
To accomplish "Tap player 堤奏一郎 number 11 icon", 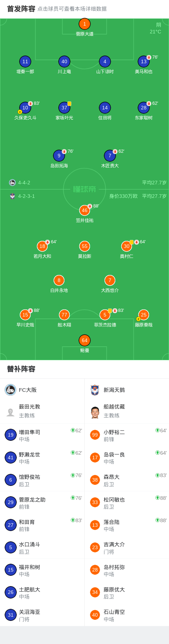I will point(25,61).
